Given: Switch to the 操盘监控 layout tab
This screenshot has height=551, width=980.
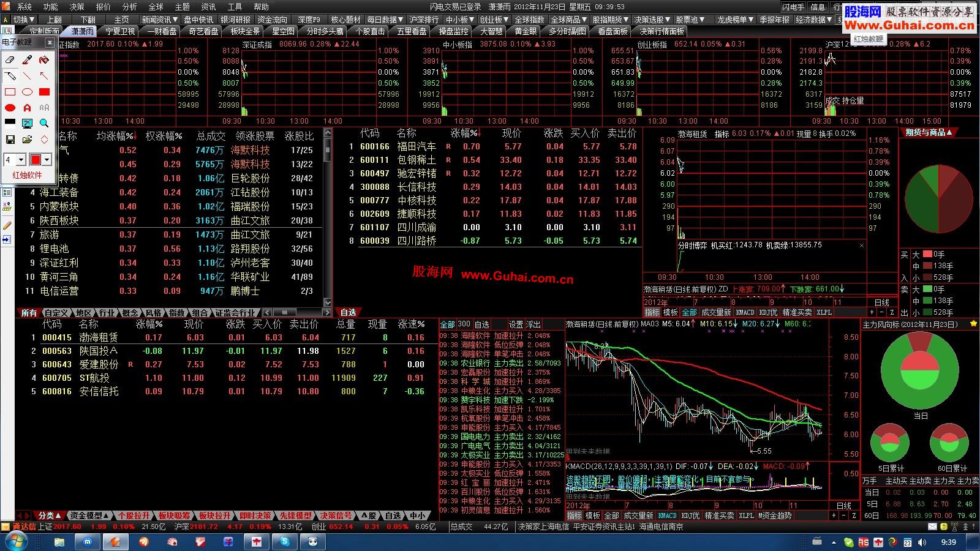Looking at the screenshot, I should click(453, 31).
